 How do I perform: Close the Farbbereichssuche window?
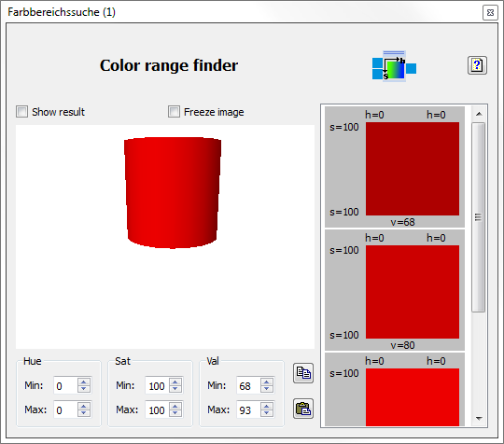490,13
